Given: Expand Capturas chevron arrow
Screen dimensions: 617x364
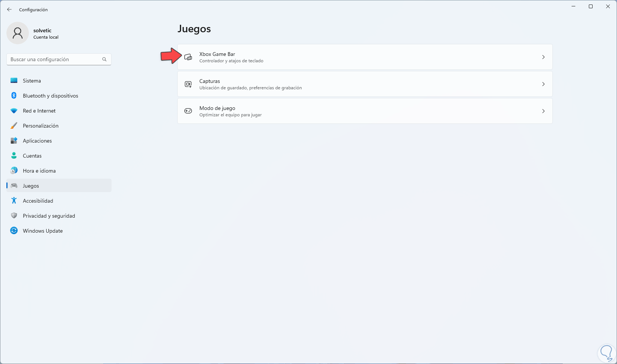Looking at the screenshot, I should (543, 84).
